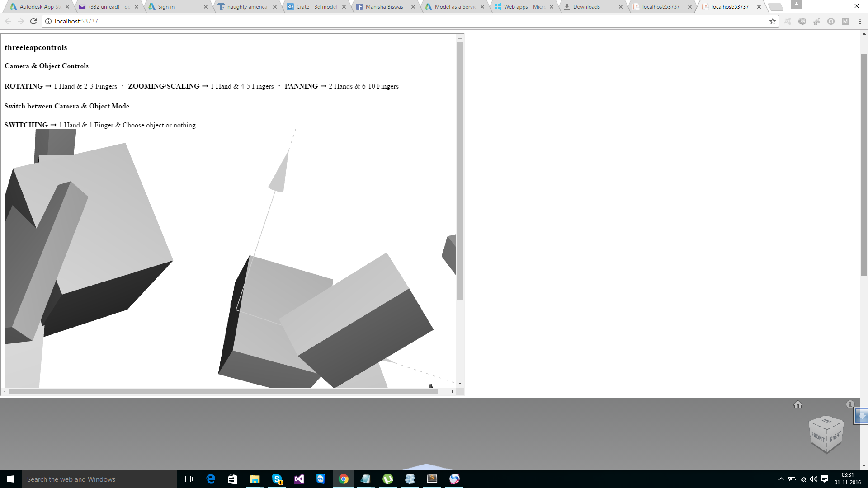Click the viewer Home view icon
Screen dimensions: 868x488
[797, 404]
